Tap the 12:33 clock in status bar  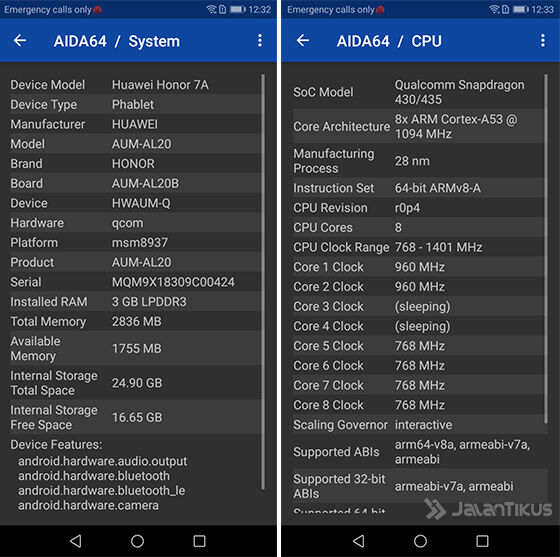(542, 10)
